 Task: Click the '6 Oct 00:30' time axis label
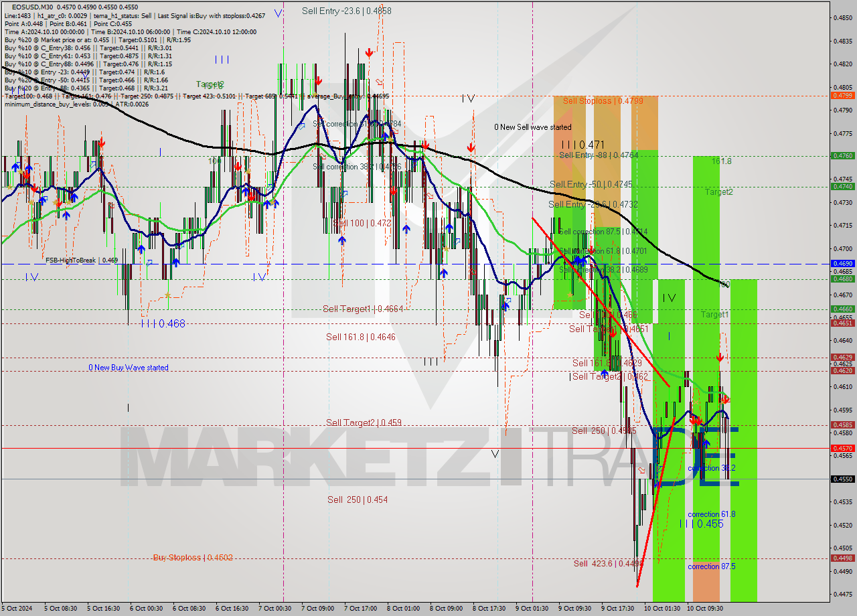(x=146, y=609)
